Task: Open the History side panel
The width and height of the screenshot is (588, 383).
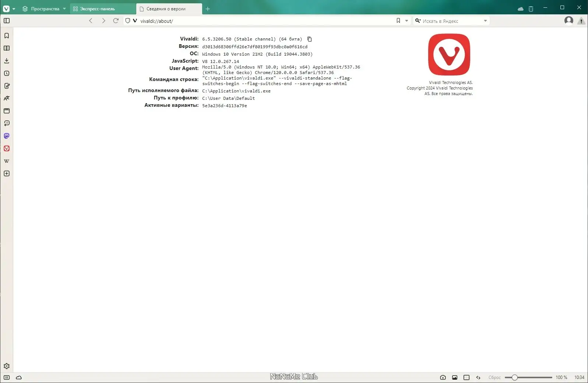Action: [7, 73]
